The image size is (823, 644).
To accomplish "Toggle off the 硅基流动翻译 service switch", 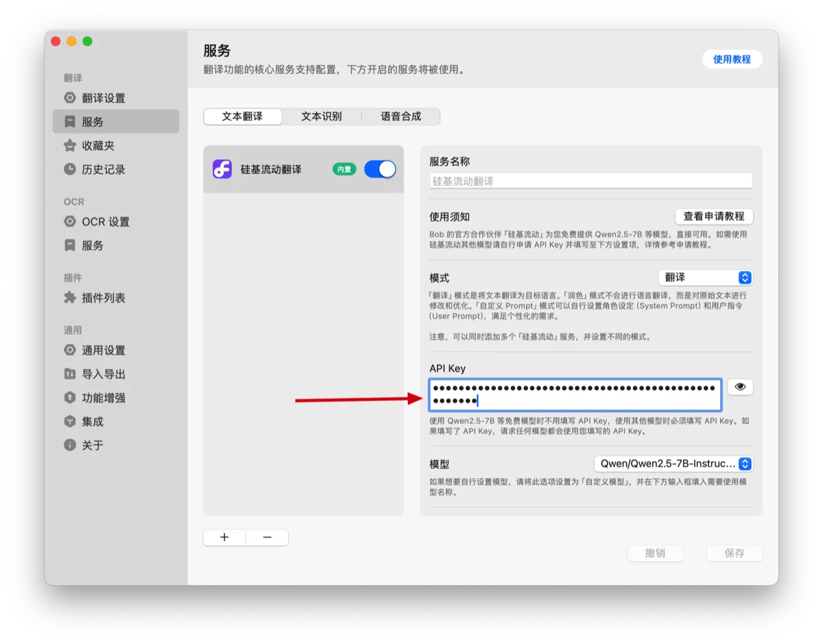I will click(380, 169).
